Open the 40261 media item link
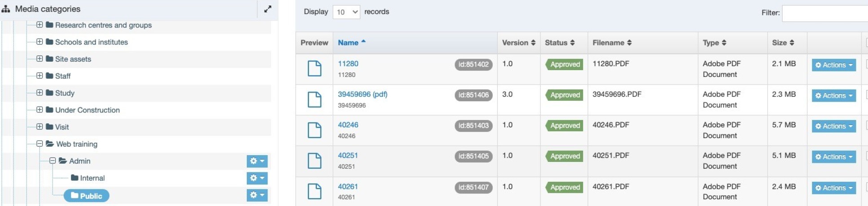The image size is (868, 206). coord(348,186)
